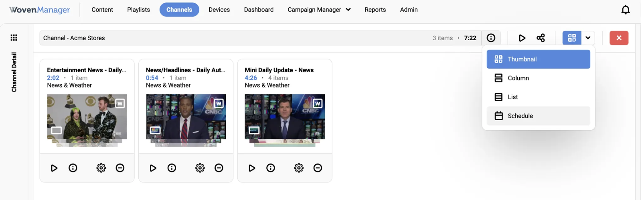This screenshot has width=644, height=200.
Task: Play the Acme Stores channel
Action: (x=522, y=38)
